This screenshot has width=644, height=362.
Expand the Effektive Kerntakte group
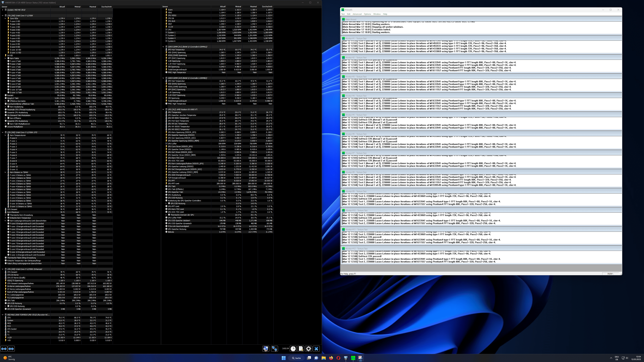coord(5,101)
